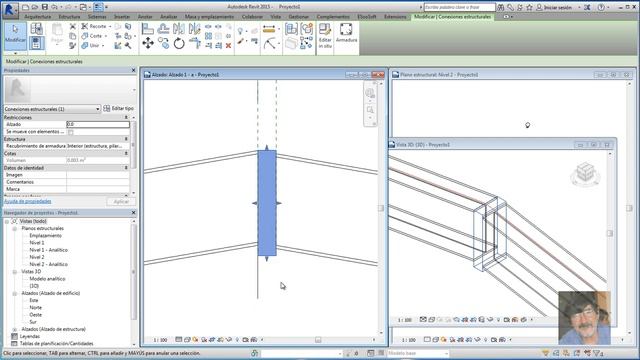Screen dimensions: 640x360
Task: Open the Revit application menu button
Action: (x=10, y=10)
